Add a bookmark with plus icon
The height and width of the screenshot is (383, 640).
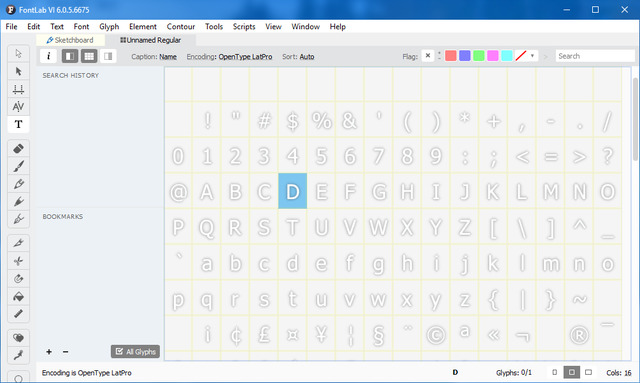point(49,352)
